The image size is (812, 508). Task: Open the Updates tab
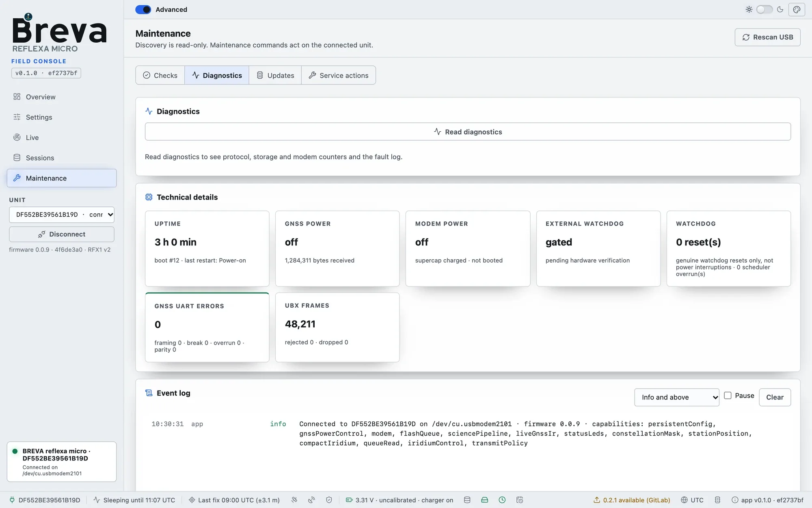pyautogui.click(x=275, y=75)
